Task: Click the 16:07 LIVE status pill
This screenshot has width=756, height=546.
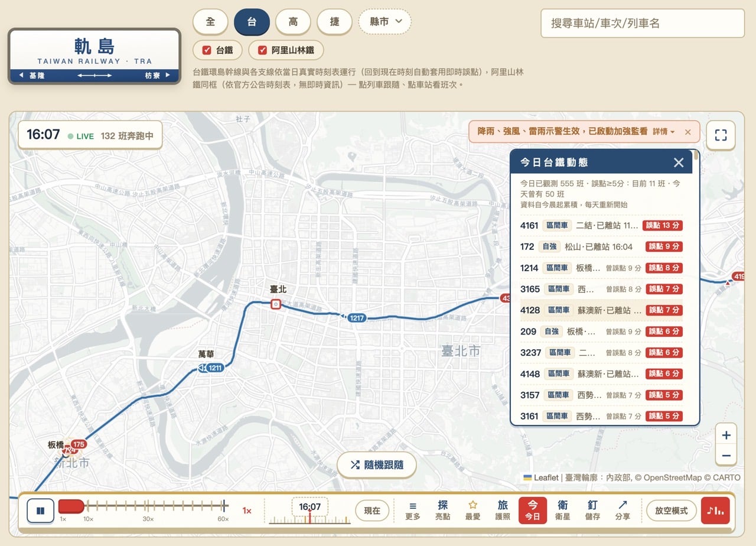Action: [x=90, y=135]
